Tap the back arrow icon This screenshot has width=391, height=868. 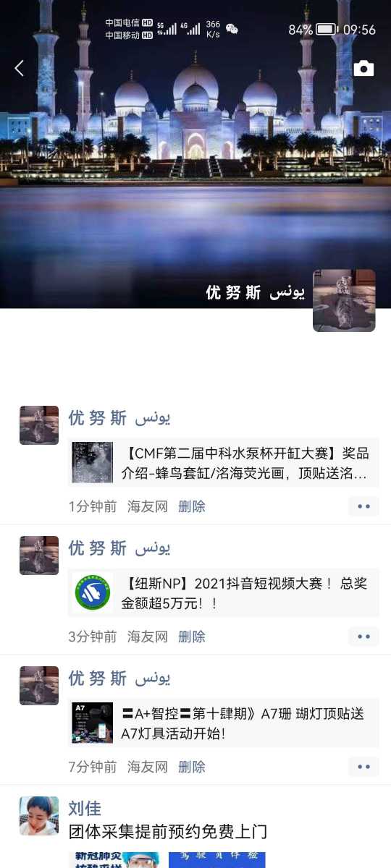pyautogui.click(x=20, y=68)
